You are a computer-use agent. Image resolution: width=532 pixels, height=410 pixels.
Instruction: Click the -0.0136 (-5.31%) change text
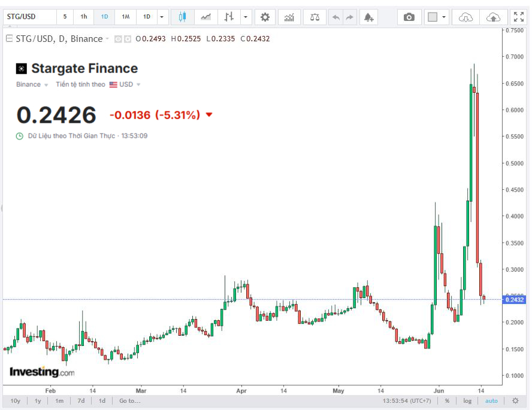point(155,115)
